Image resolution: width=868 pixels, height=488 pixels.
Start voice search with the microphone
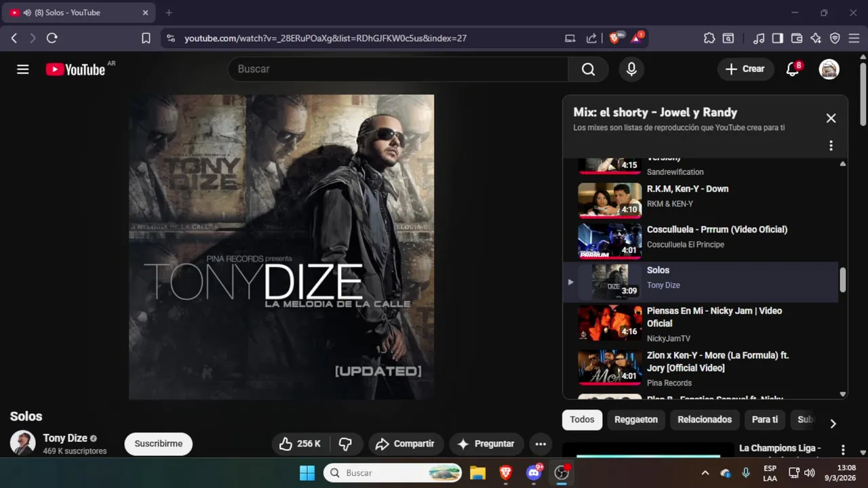tap(631, 69)
